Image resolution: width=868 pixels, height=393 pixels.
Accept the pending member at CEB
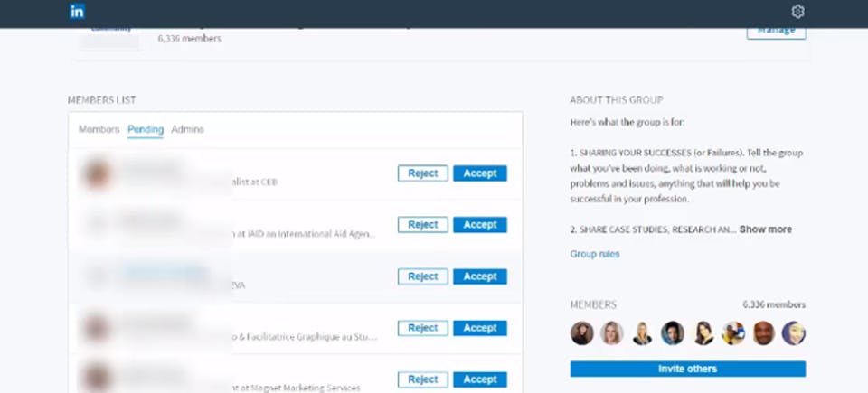pos(480,173)
